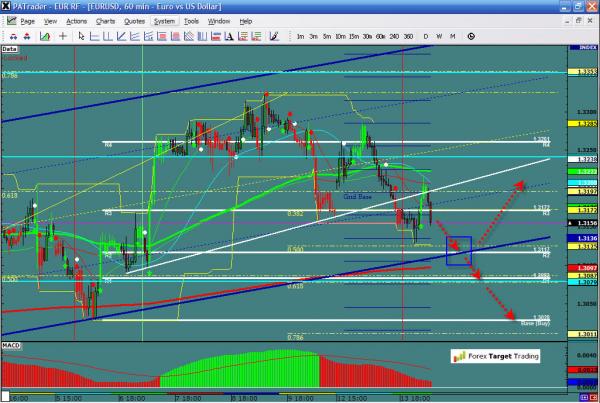Click the MACD indicator panel label
The height and width of the screenshot is (403, 600).
click(x=12, y=346)
